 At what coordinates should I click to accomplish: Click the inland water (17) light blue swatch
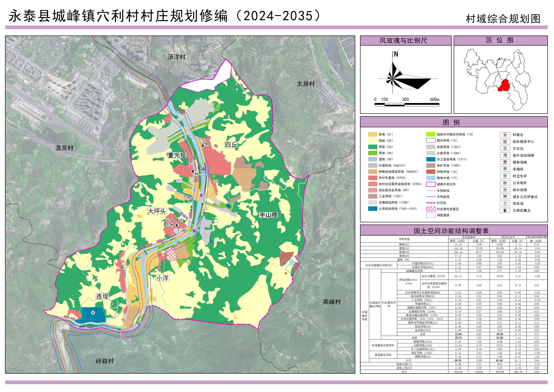(x=431, y=178)
